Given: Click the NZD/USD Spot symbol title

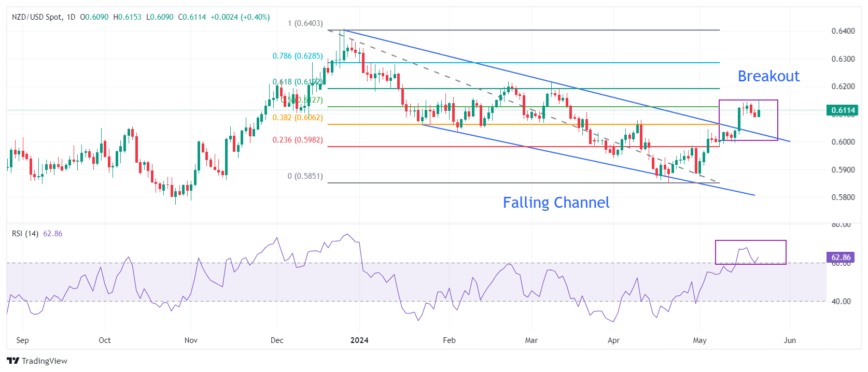Looking at the screenshot, I should pos(36,17).
